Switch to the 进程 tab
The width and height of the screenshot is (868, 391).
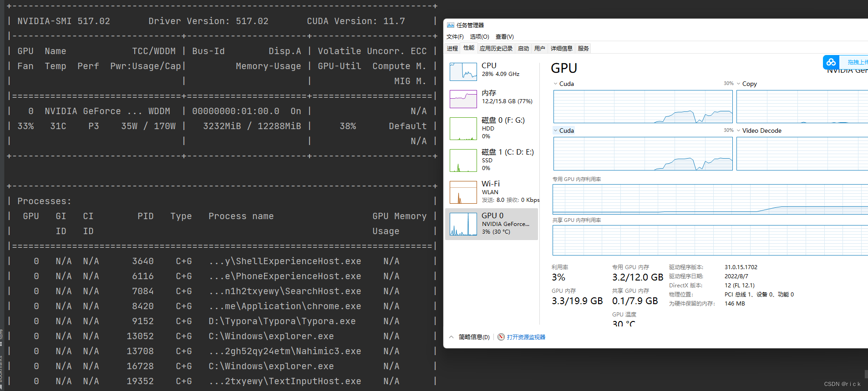(452, 49)
